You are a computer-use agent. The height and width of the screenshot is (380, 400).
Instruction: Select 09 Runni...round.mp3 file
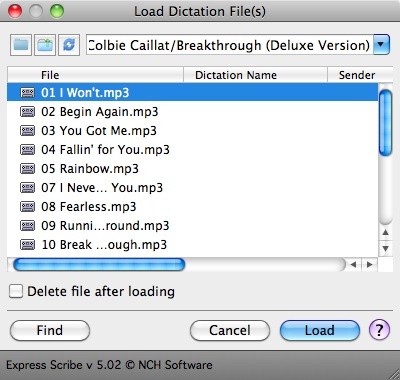coord(192,225)
